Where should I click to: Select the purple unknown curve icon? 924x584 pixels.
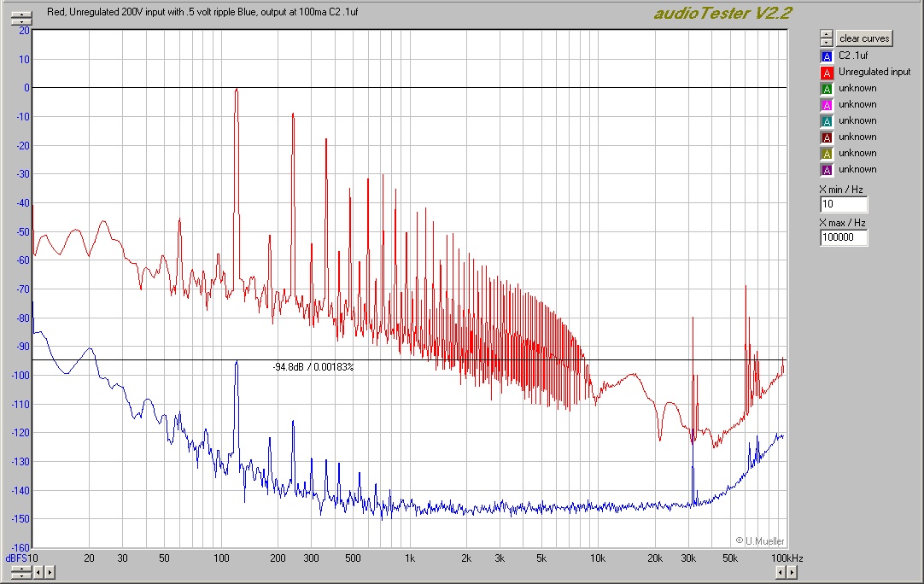pyautogui.click(x=826, y=169)
